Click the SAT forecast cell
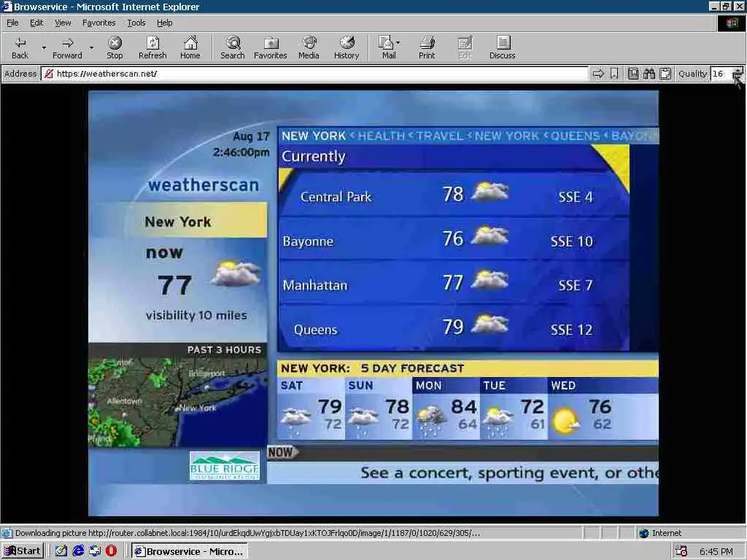Image resolution: width=747 pixels, height=560 pixels. pyautogui.click(x=311, y=409)
